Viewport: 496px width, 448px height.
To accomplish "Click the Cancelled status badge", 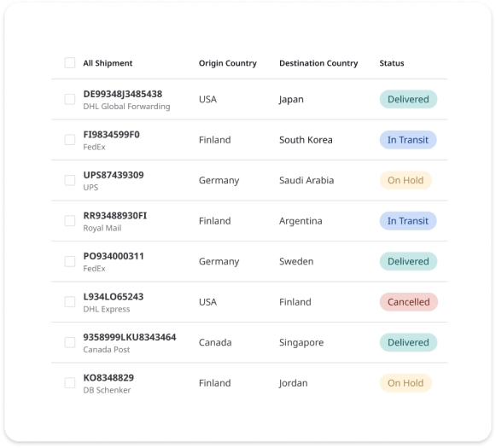I will click(x=408, y=302).
